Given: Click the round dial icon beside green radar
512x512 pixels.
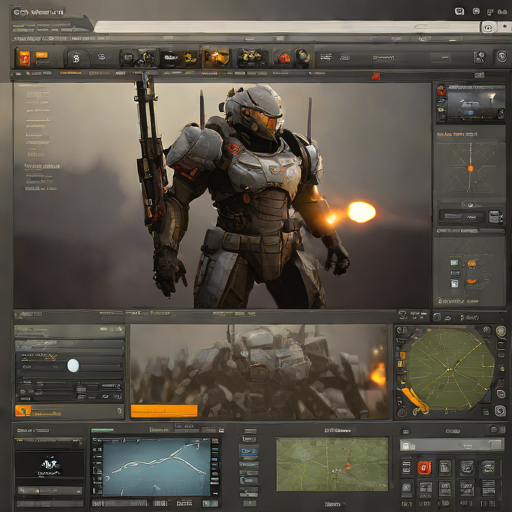Looking at the screenshot, I should (500, 331).
